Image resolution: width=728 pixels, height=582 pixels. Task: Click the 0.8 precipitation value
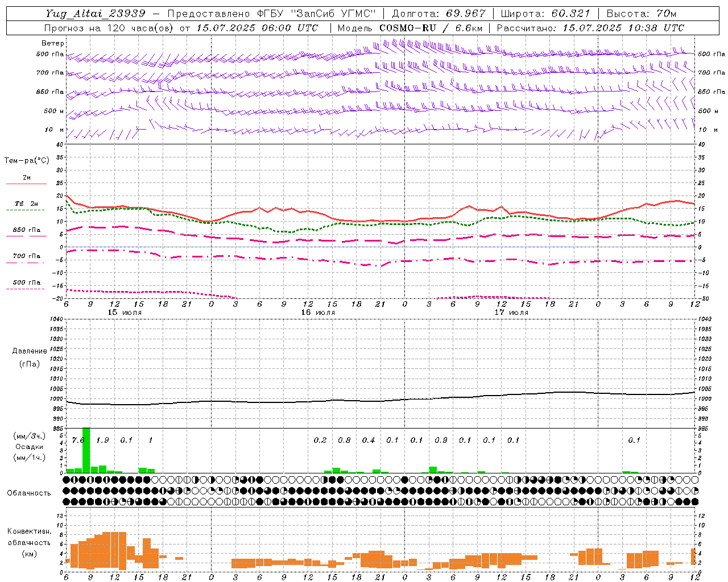tap(344, 440)
